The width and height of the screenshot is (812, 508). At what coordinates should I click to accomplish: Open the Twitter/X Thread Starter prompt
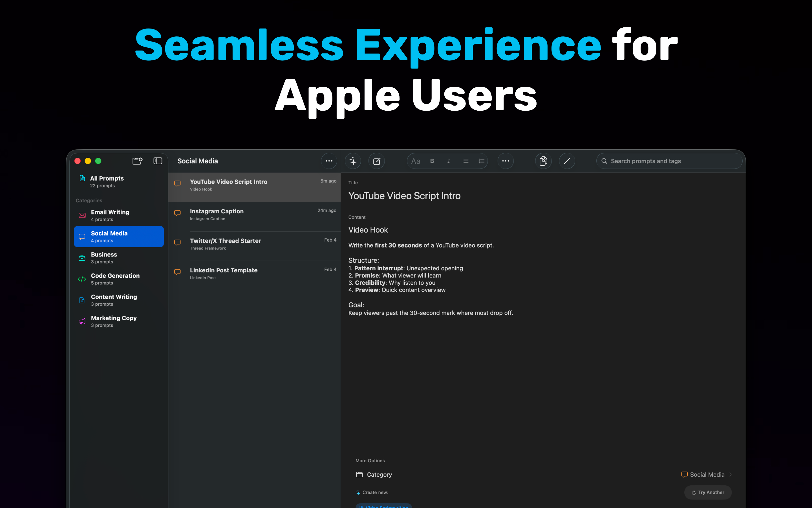(254, 246)
